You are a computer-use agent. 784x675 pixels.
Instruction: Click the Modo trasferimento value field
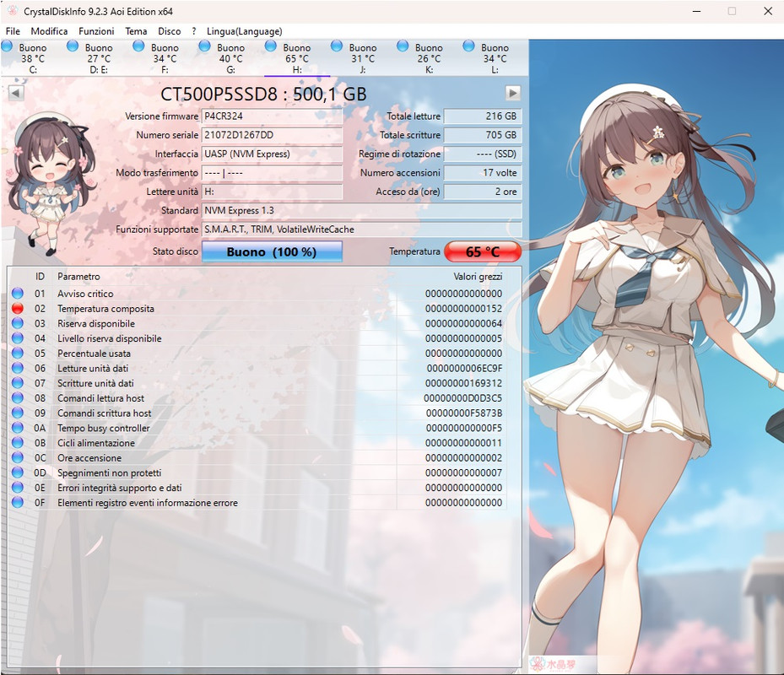[272, 173]
